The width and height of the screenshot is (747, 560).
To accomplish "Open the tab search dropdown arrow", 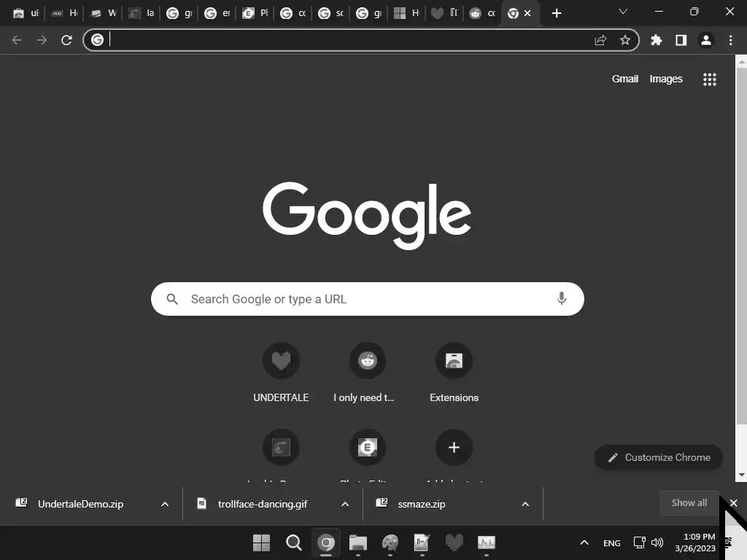I will [x=623, y=12].
